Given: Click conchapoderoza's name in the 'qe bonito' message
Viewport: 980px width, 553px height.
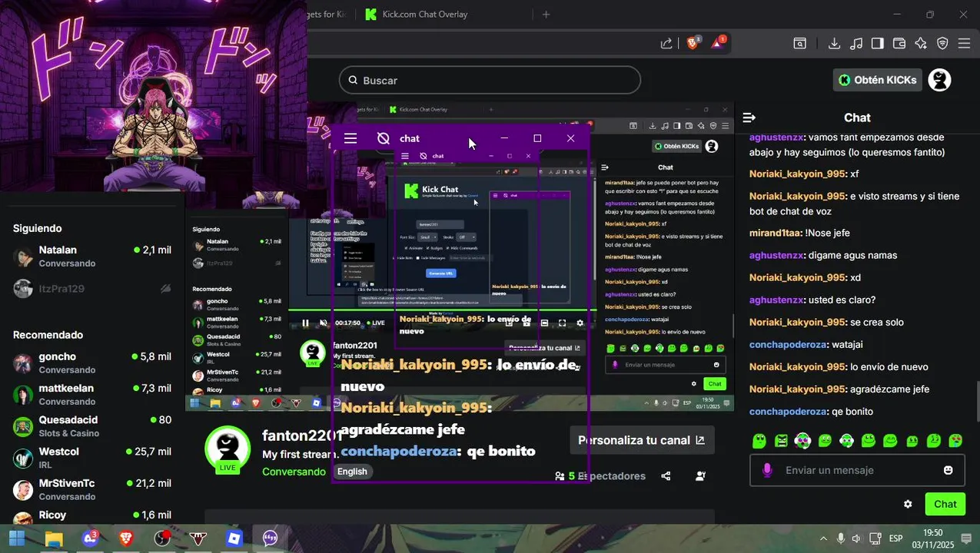Looking at the screenshot, I should click(x=788, y=412).
